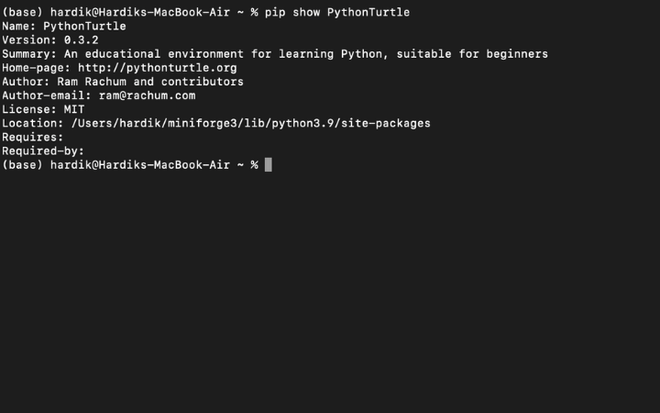The width and height of the screenshot is (660, 413).
Task: Click the "License:" label
Action: coord(29,110)
